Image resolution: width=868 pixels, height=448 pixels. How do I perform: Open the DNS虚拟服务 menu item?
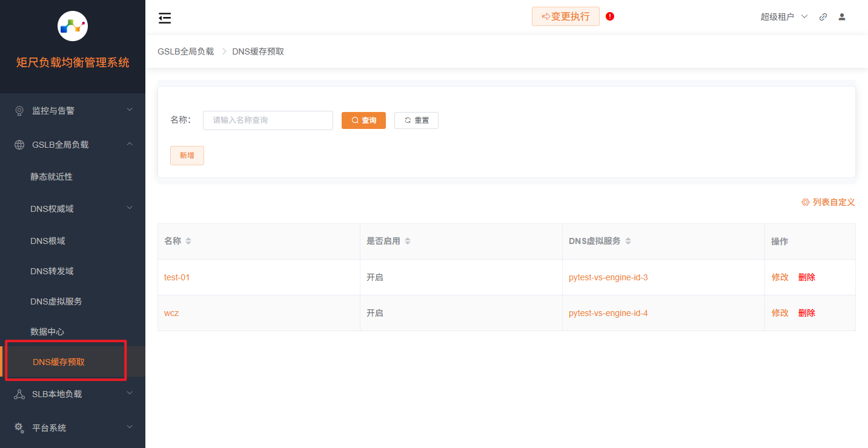pyautogui.click(x=56, y=301)
